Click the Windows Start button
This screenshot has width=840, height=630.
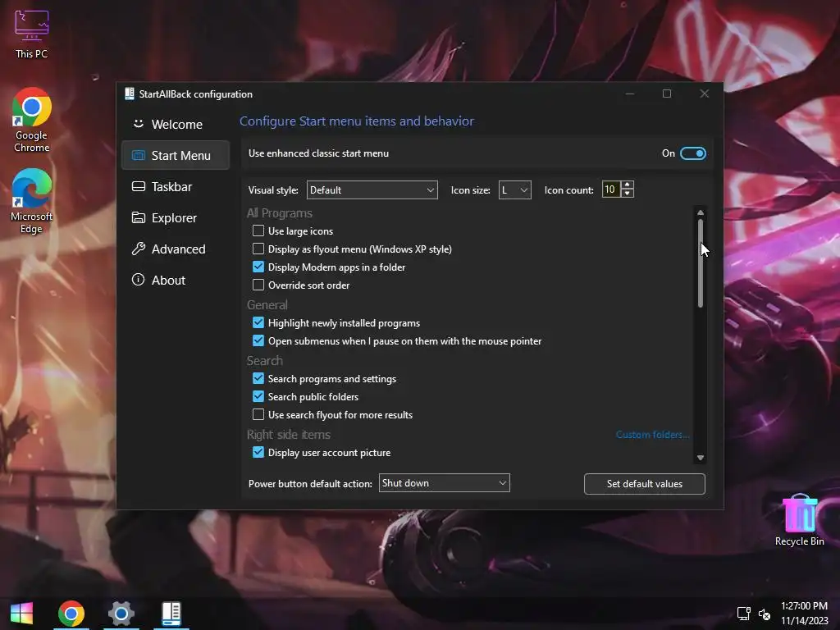(x=21, y=614)
